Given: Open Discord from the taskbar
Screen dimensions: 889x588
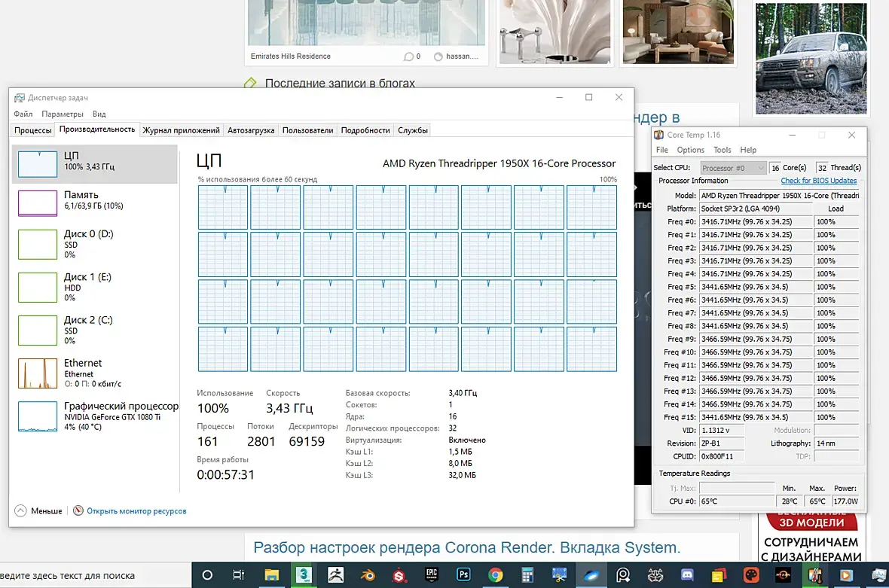Looking at the screenshot, I should (x=687, y=575).
